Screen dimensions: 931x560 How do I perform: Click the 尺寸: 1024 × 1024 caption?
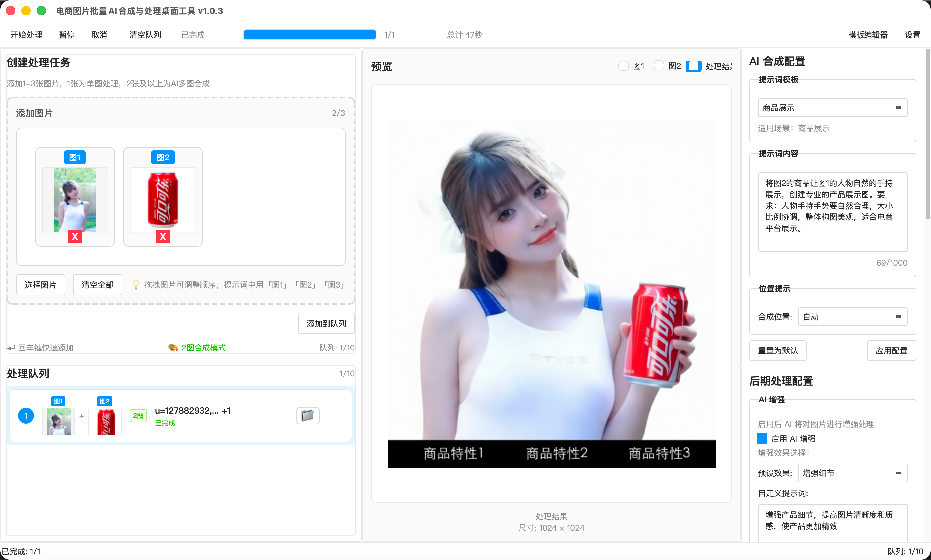coord(551,528)
